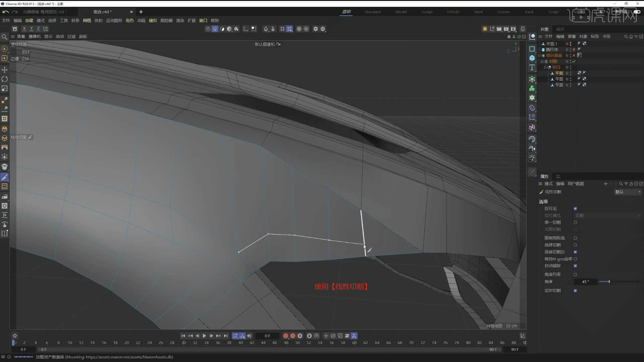Switch to the Sculpt layout tab
Image resolution: width=644 pixels, height=362 pixels.
pyautogui.click(x=427, y=12)
